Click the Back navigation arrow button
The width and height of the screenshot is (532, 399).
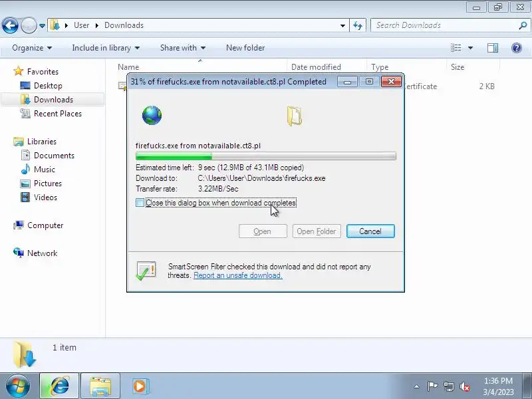(10, 25)
